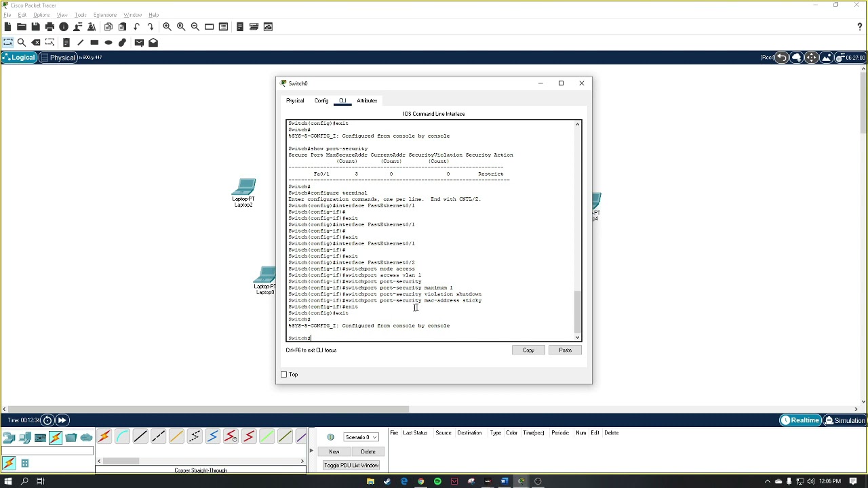Open the Help question mark icon
Viewport: 868px width, 488px height.
click(860, 27)
